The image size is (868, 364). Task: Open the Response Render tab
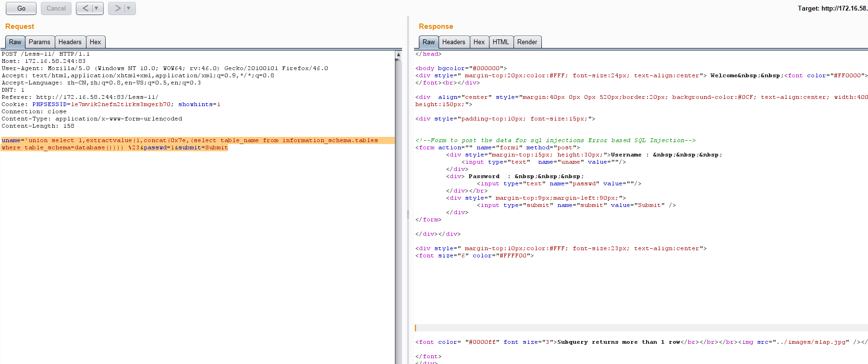click(x=527, y=42)
